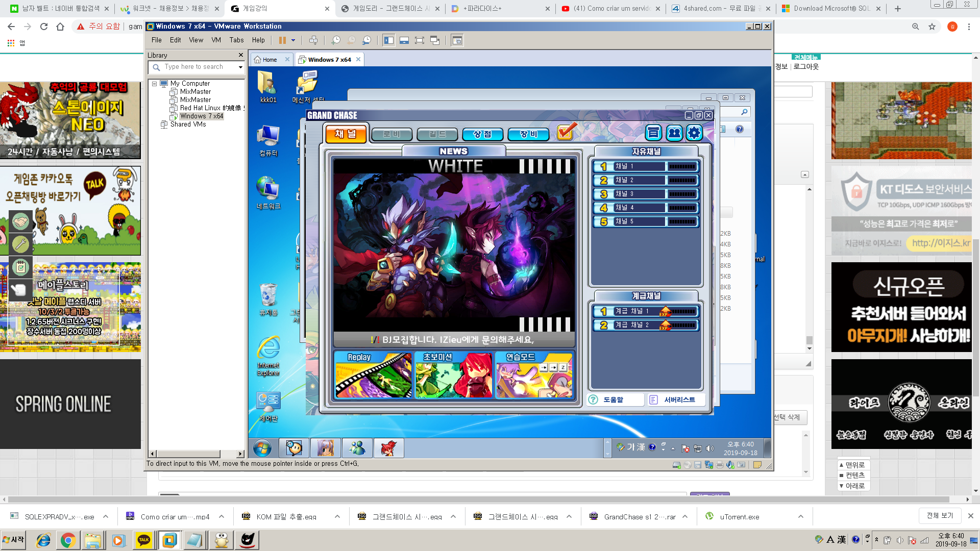Open the gear settings icon in Grand Chase
Viewport: 980px width, 551px height.
694,133
